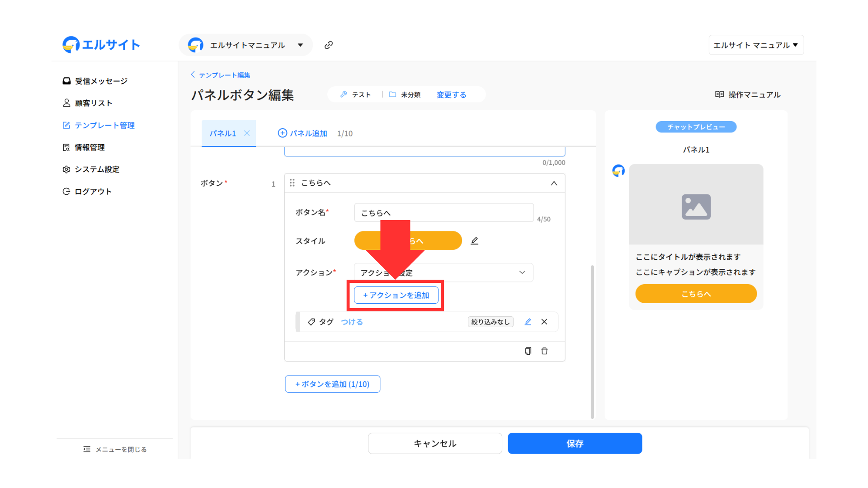Click the + アクションを追加 button
The image size is (868, 488).
396,295
